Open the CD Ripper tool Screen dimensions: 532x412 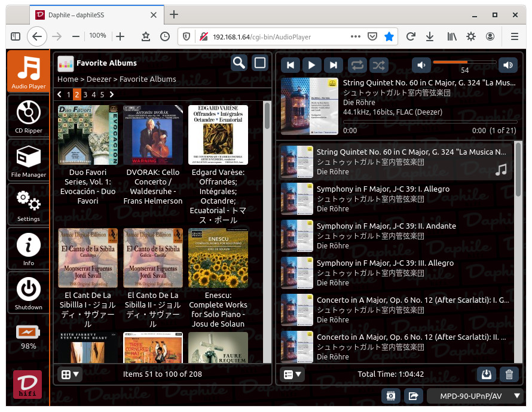[x=29, y=116]
